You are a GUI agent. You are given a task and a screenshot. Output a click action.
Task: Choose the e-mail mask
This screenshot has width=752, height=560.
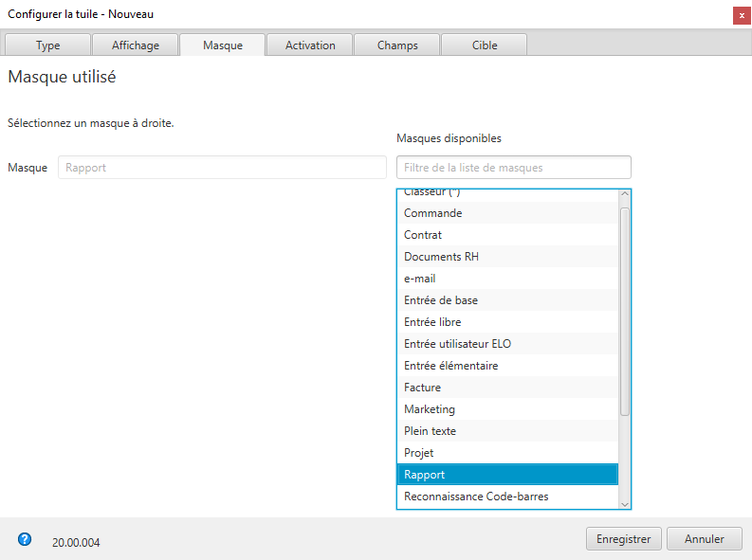508,279
